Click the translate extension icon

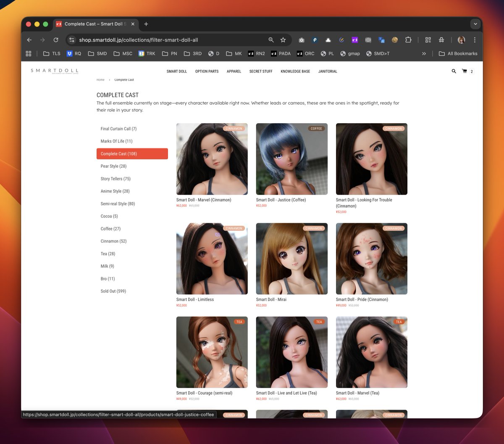click(x=381, y=40)
